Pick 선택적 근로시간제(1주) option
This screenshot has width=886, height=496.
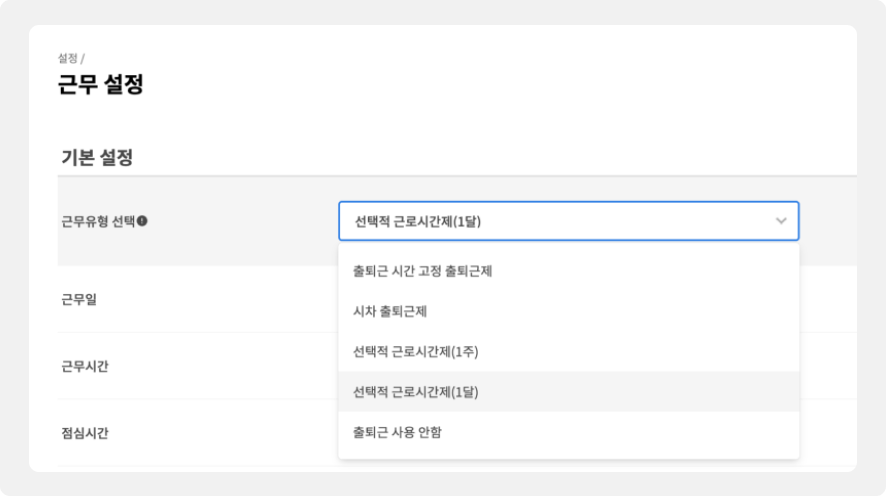415,352
